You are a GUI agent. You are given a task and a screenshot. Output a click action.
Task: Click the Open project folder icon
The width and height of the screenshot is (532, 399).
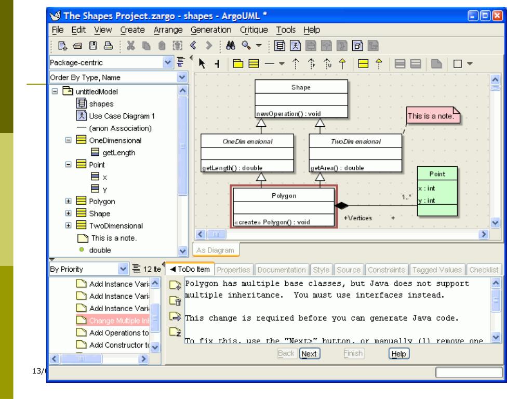click(77, 46)
